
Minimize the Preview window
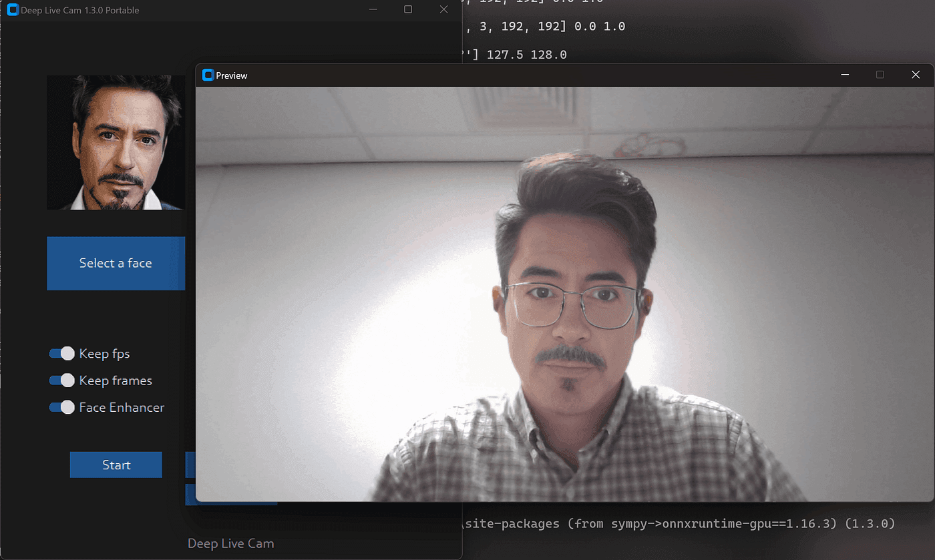click(845, 75)
